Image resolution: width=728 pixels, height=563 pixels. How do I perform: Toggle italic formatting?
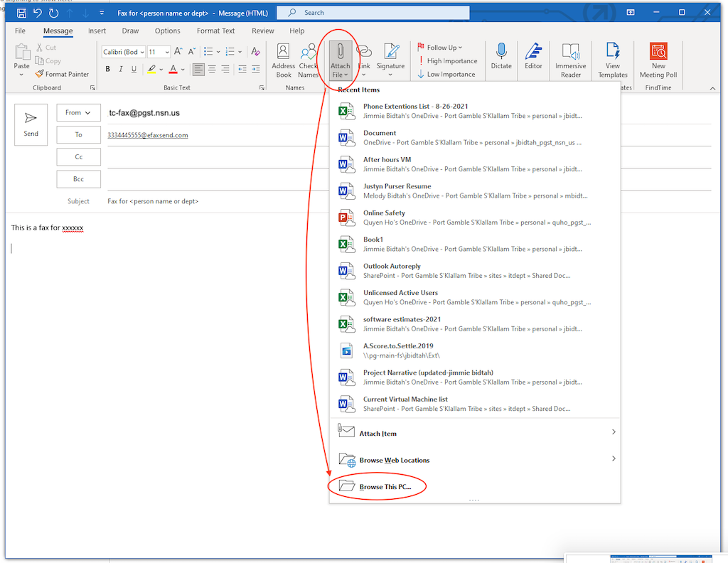click(121, 69)
